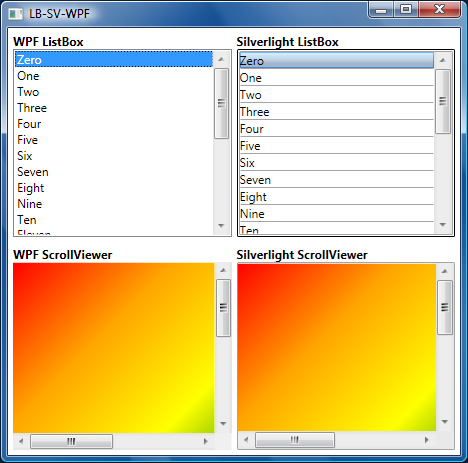Select One in the Silverlight ListBox

tap(336, 77)
